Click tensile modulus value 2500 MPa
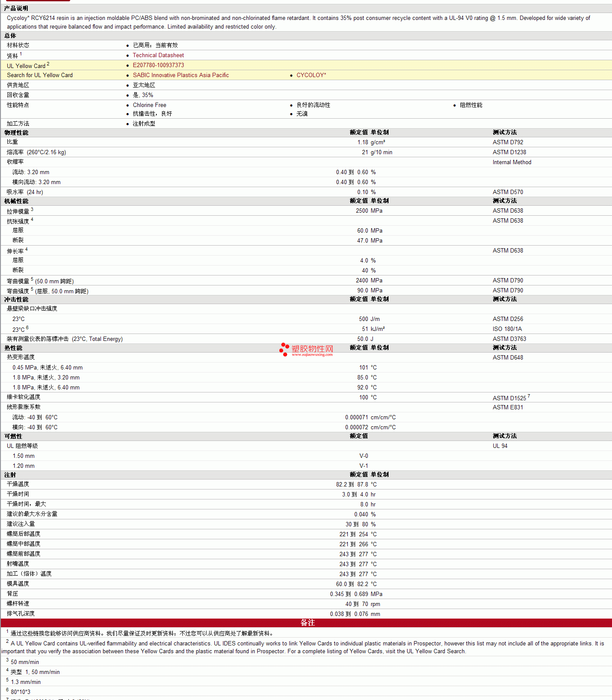 pyautogui.click(x=369, y=211)
